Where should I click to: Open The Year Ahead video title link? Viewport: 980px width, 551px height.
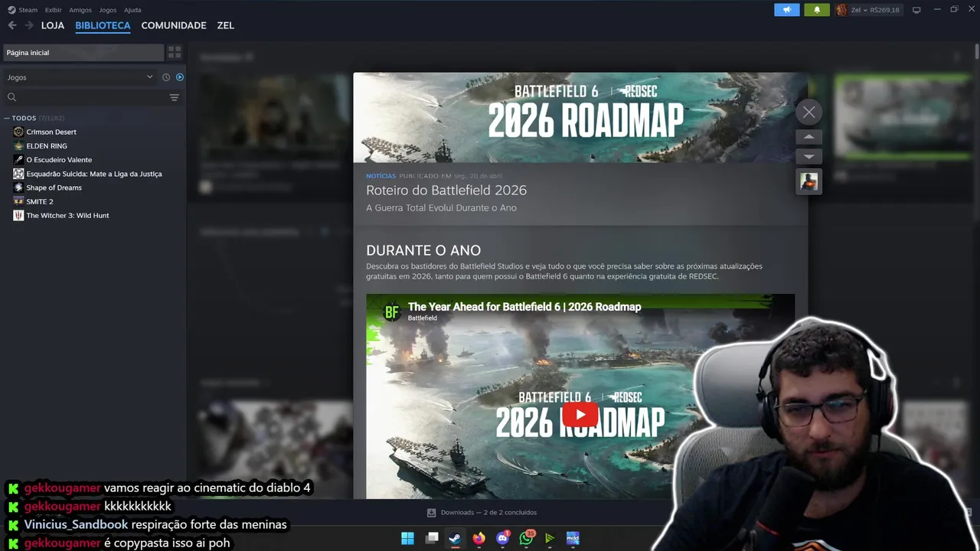click(524, 307)
